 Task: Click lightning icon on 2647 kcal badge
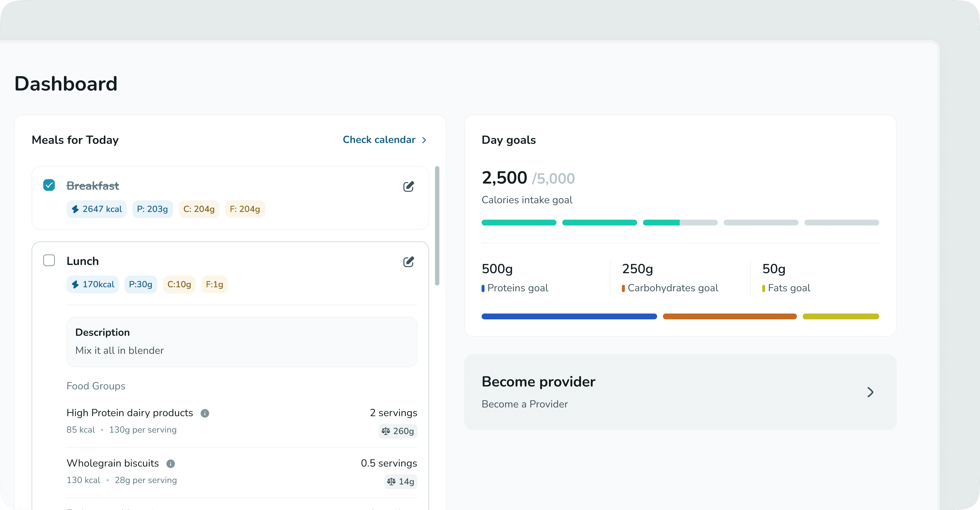point(75,209)
